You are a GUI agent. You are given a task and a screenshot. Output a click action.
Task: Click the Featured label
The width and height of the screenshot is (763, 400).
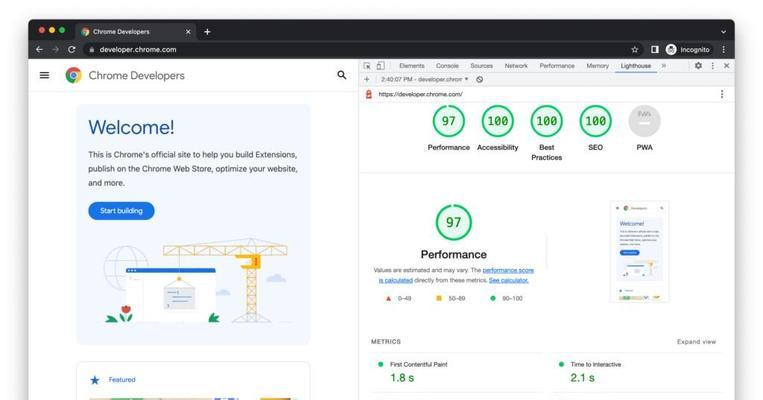click(122, 380)
